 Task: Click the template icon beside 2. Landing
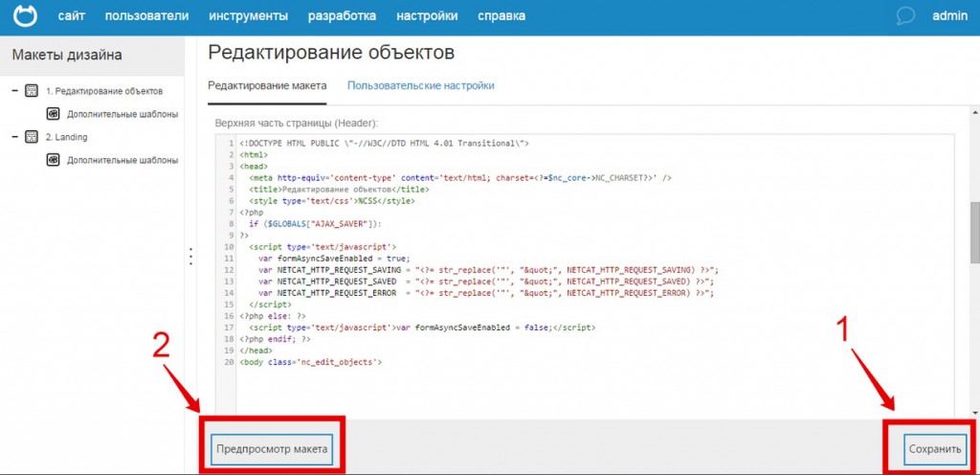pos(31,137)
